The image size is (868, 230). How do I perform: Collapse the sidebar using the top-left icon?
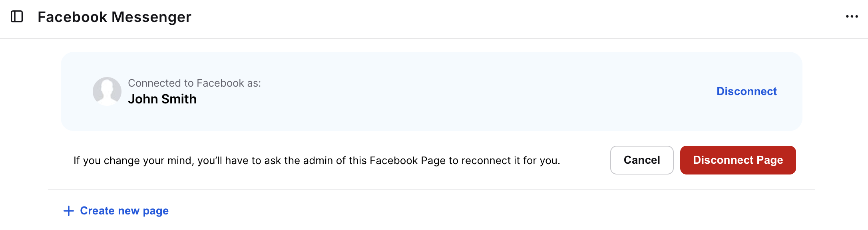[17, 17]
